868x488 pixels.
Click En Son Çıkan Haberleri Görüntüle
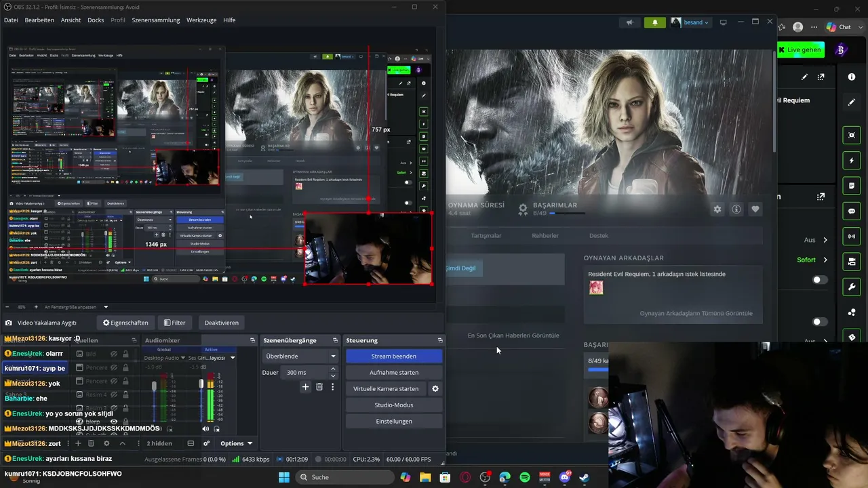[513, 335]
